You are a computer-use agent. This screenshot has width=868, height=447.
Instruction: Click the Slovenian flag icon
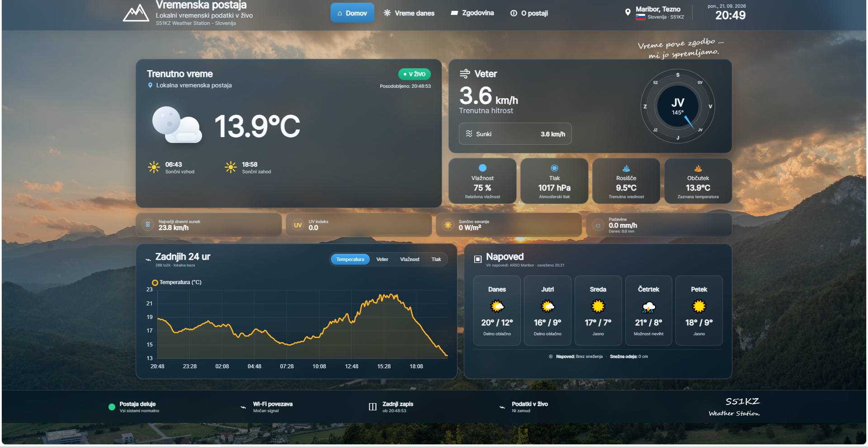pos(641,17)
